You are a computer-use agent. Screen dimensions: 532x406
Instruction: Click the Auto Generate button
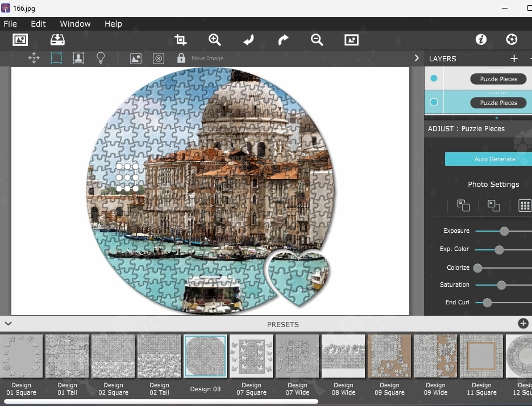pos(494,159)
